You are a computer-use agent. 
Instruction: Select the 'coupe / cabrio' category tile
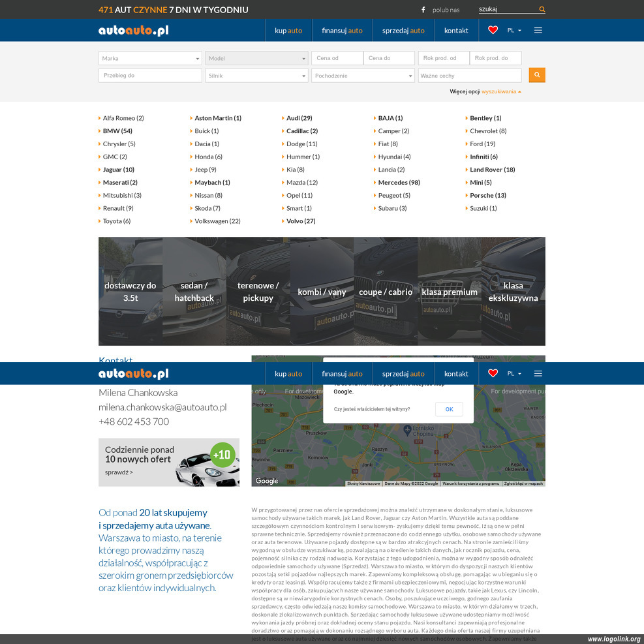coord(386,291)
